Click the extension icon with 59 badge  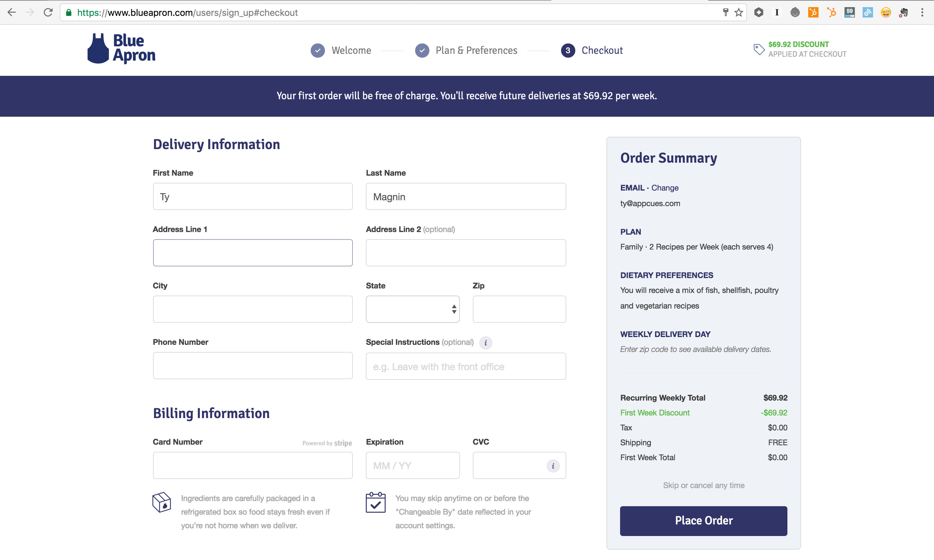[849, 12]
